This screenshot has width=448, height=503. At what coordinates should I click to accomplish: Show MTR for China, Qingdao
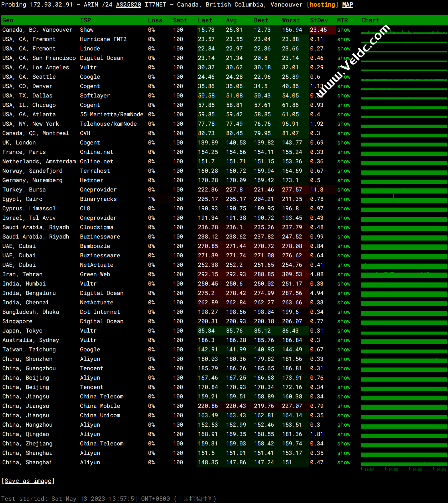point(344,434)
